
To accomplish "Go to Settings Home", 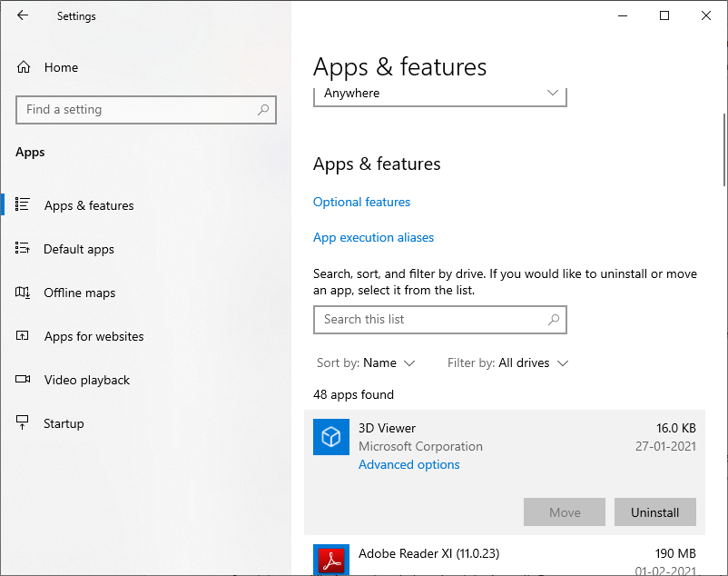I will tap(61, 67).
